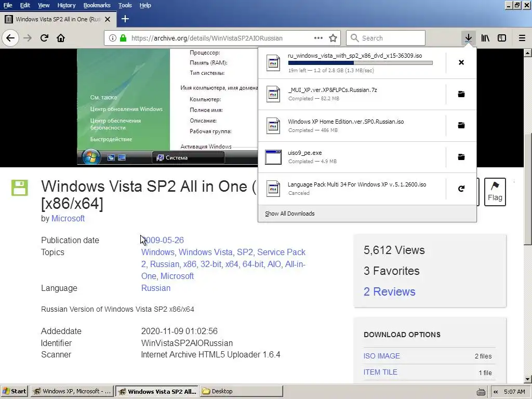This screenshot has height=399, width=532.
Task: Click the green floppy software icon
Action: [19, 188]
